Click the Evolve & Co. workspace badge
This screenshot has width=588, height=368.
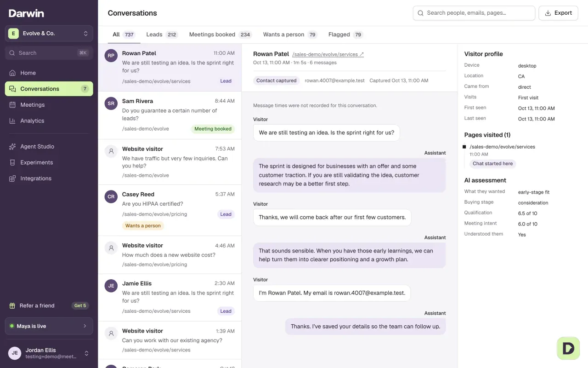14,34
